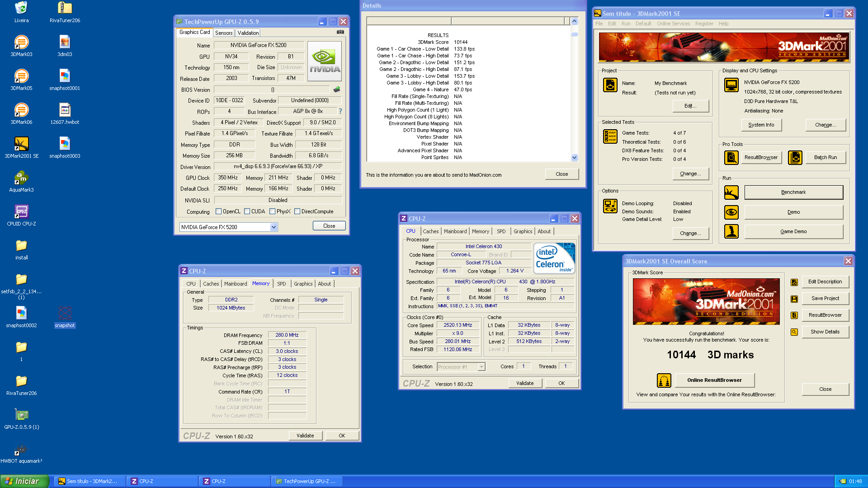868x488 pixels.
Task: Launch the 3DMark03 desktop shortcut
Action: [21, 42]
